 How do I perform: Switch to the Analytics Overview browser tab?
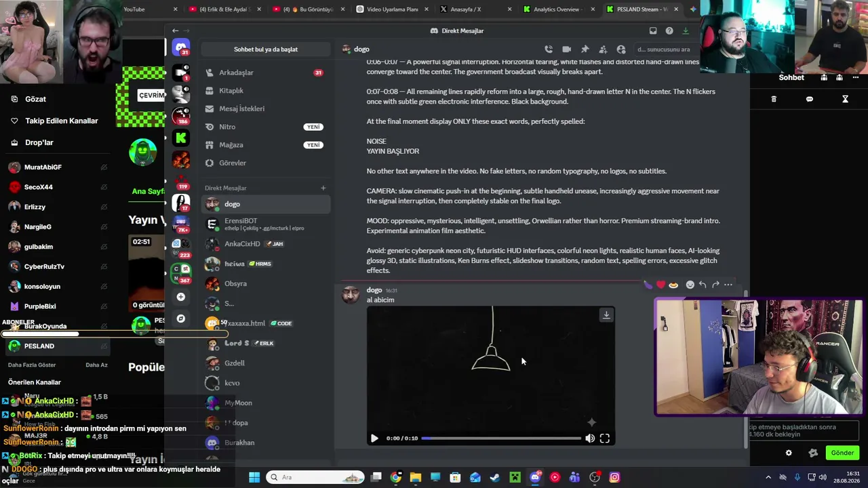[x=559, y=9]
